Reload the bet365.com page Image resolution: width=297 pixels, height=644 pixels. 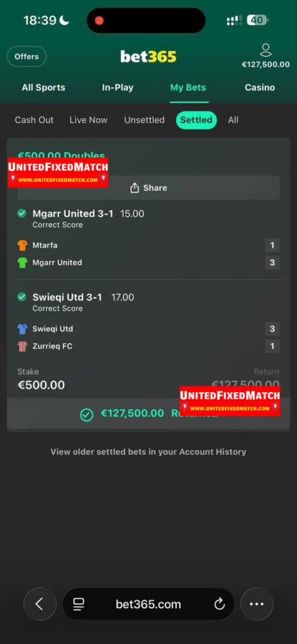220,604
